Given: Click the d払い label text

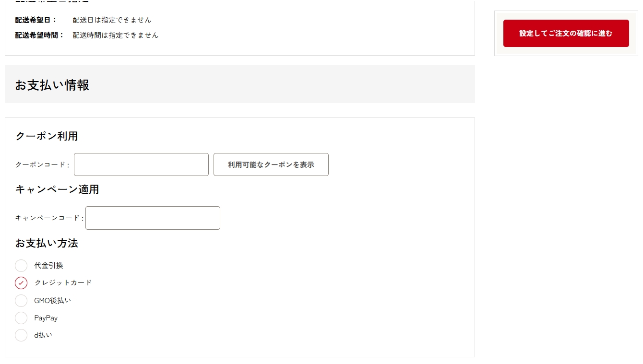Looking at the screenshot, I should (43, 335).
